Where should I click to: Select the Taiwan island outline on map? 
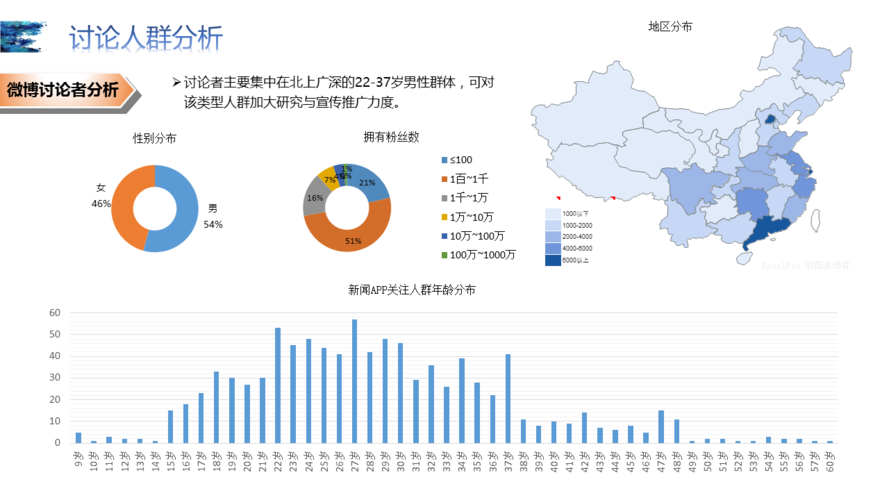point(815,221)
